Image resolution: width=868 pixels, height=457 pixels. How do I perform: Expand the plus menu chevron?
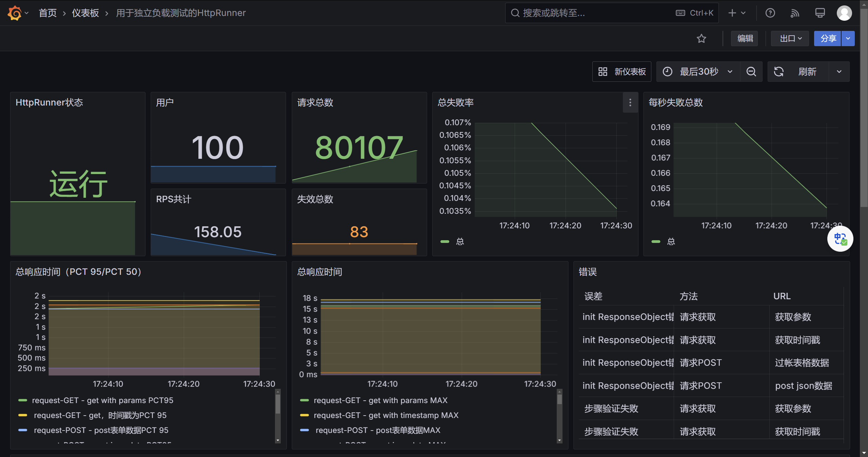(x=743, y=13)
